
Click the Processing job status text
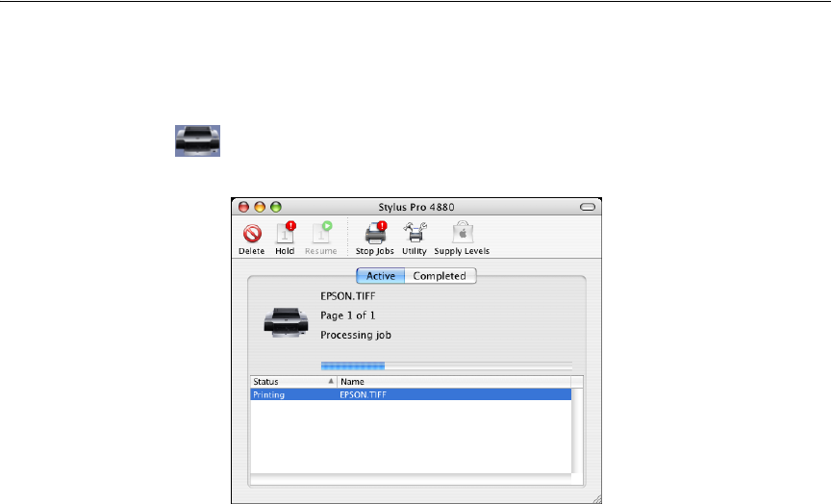coord(356,335)
